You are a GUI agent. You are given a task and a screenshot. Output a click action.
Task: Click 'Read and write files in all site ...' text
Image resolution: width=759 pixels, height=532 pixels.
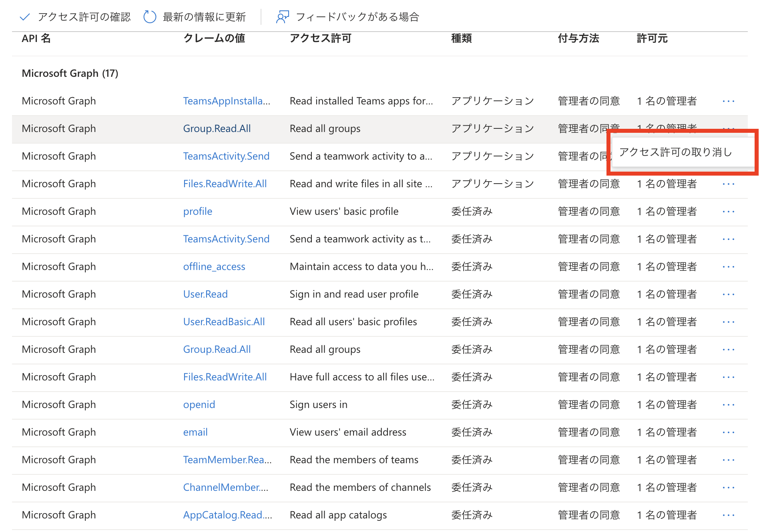361,184
